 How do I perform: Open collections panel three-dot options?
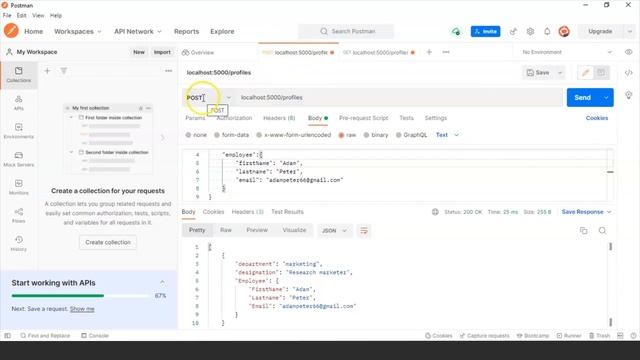[x=169, y=71]
